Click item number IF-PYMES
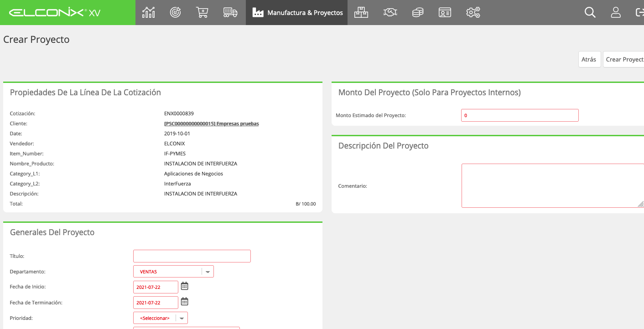Screen dimensions: 644x329 coord(175,154)
